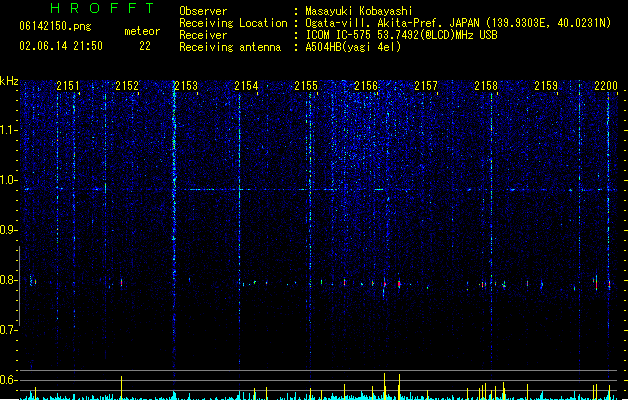Click the Ogata-vill. Akita-Pref. JAPAN location text
Image resolution: width=629 pixels, height=400 pixels.
tap(458, 23)
